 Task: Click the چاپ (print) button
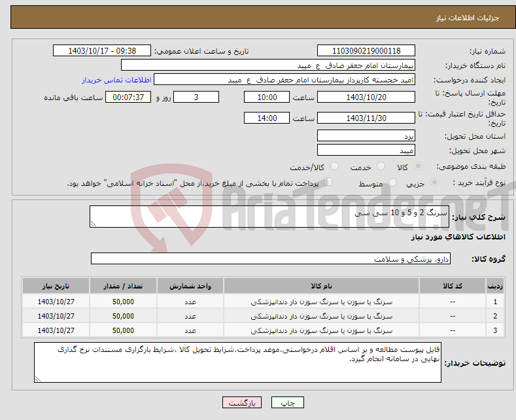tap(287, 402)
